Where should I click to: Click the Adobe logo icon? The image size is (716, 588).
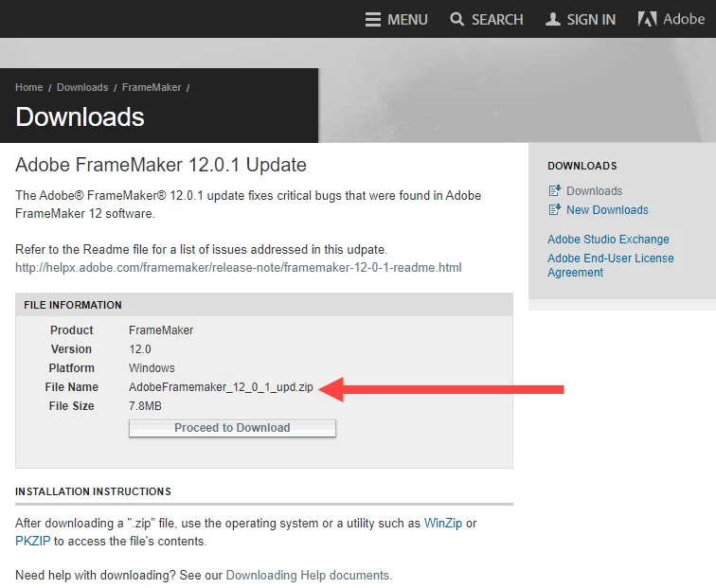(x=647, y=19)
